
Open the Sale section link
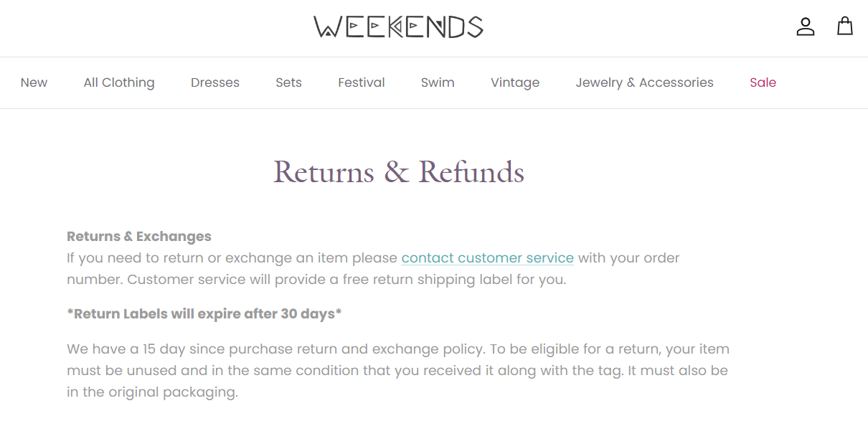763,82
